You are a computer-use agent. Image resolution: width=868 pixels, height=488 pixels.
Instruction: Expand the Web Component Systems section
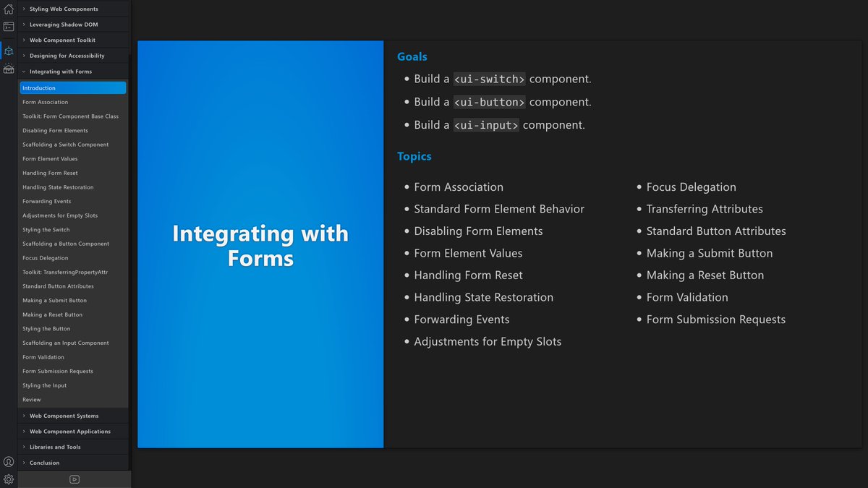[74, 416]
